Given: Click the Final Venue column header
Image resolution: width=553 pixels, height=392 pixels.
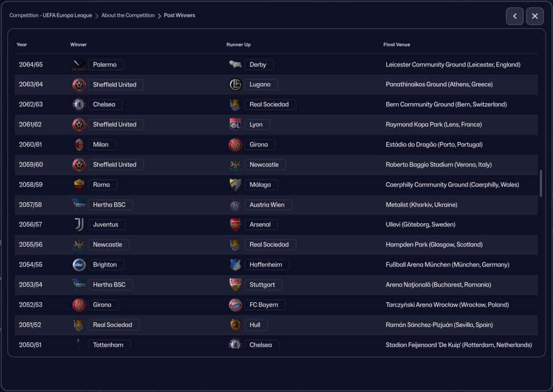Looking at the screenshot, I should click(397, 45).
